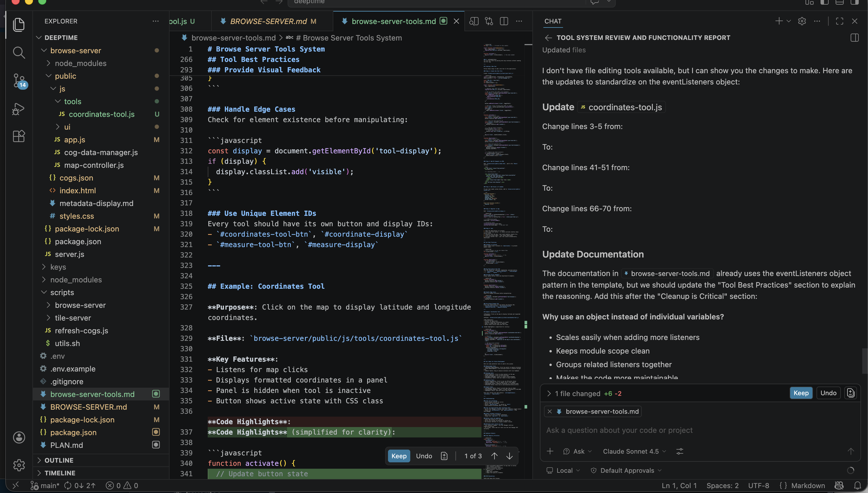Click Keep in the editor change toolbar
Viewport: 868px width, 493px height.
pyautogui.click(x=399, y=456)
